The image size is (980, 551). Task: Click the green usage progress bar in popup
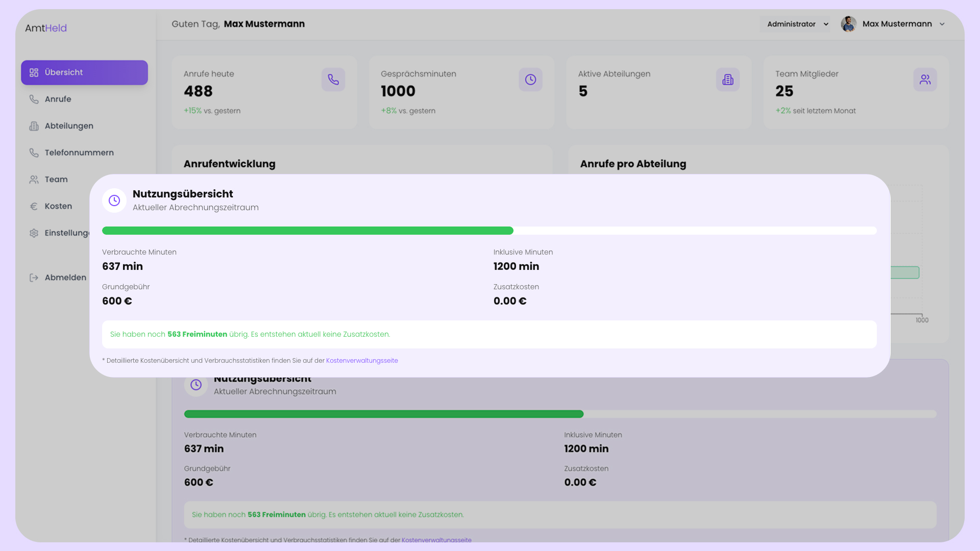pos(308,231)
